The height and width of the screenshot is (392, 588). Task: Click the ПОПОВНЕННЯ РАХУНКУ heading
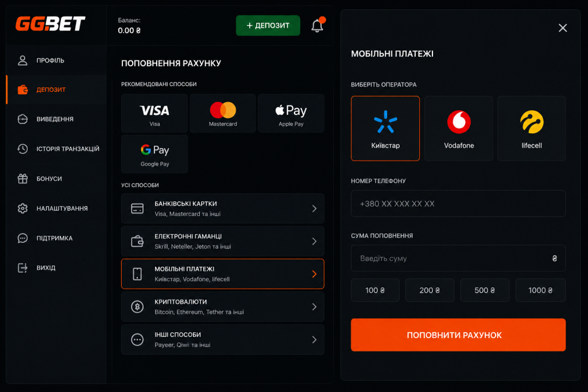coord(171,63)
